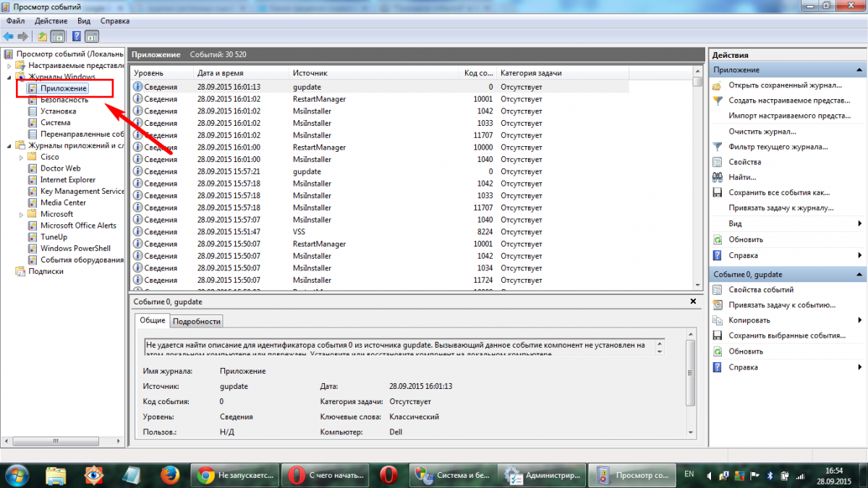868x488 pixels.
Task: Click the Свойства событий icon
Action: (x=718, y=290)
